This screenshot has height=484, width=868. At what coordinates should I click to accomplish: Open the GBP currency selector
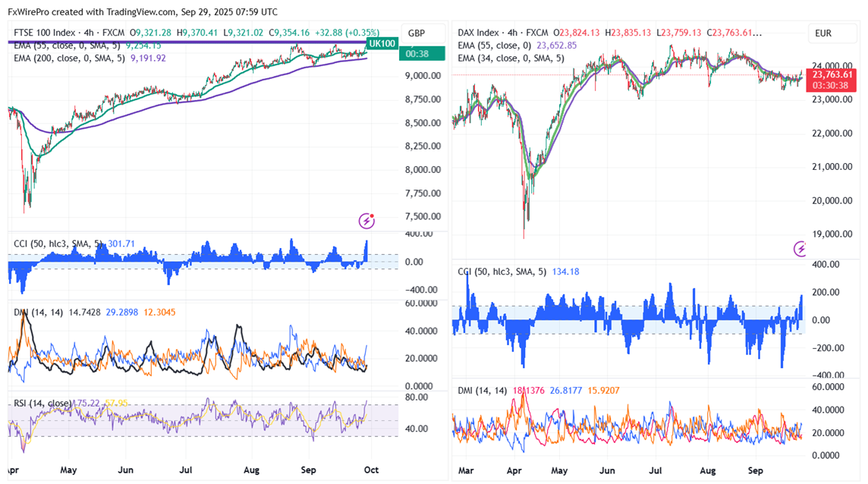[x=423, y=33]
